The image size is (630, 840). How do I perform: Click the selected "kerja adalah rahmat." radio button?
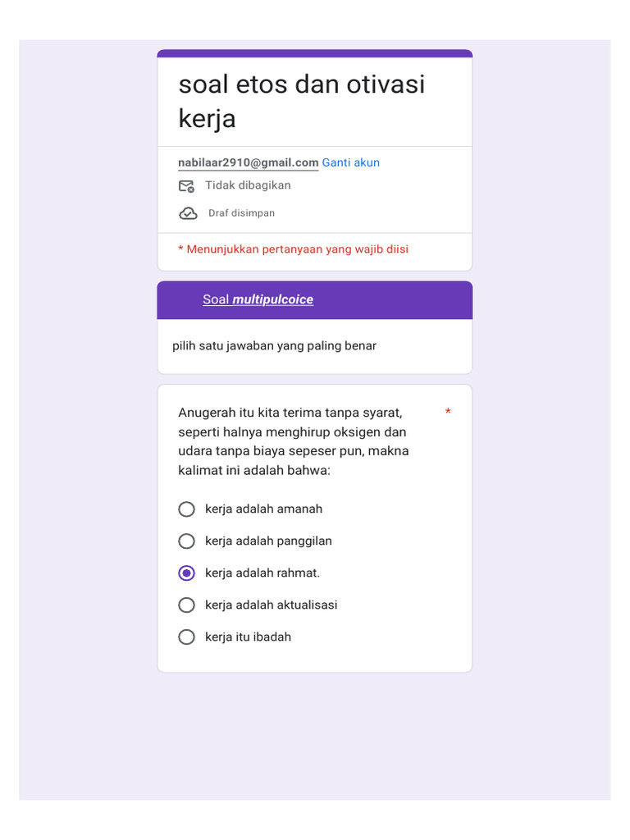pos(187,573)
